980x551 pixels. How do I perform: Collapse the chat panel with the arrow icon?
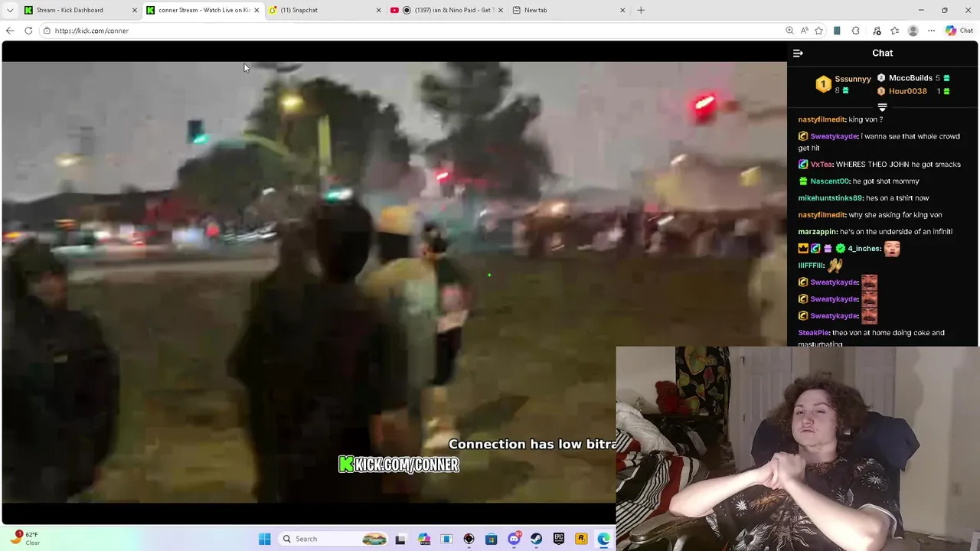798,53
